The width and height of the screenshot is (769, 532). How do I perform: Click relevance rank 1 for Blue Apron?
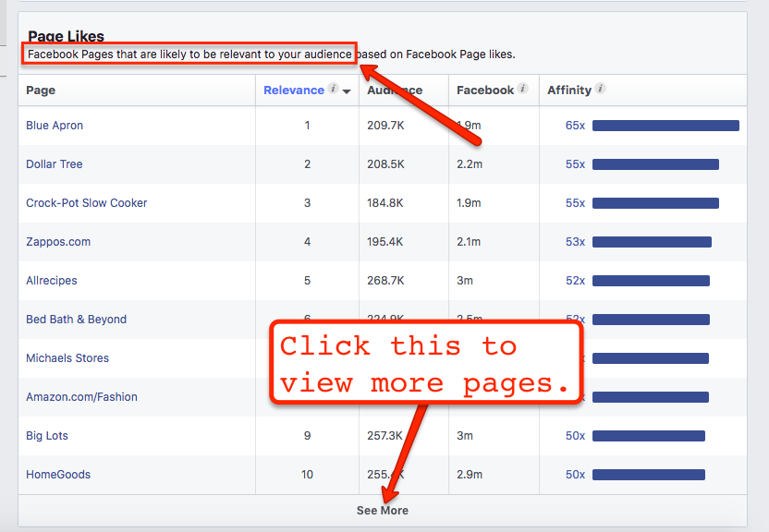(307, 126)
